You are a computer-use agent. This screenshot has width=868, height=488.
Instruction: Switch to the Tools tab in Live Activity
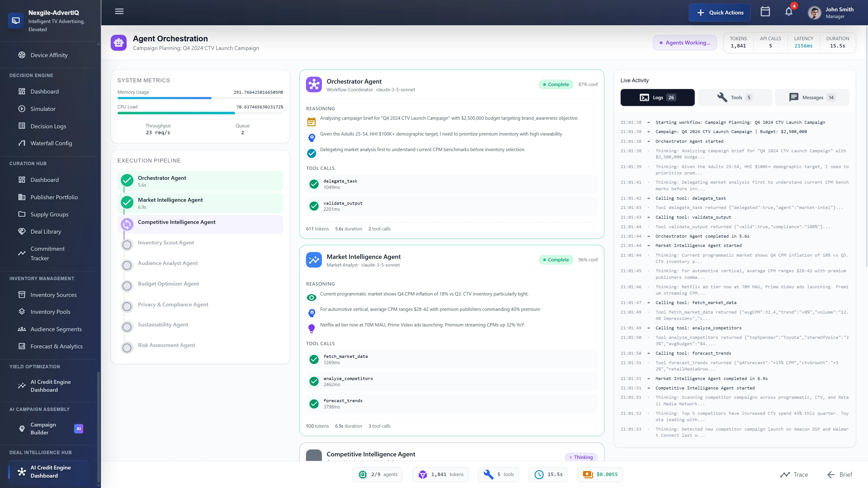(735, 98)
